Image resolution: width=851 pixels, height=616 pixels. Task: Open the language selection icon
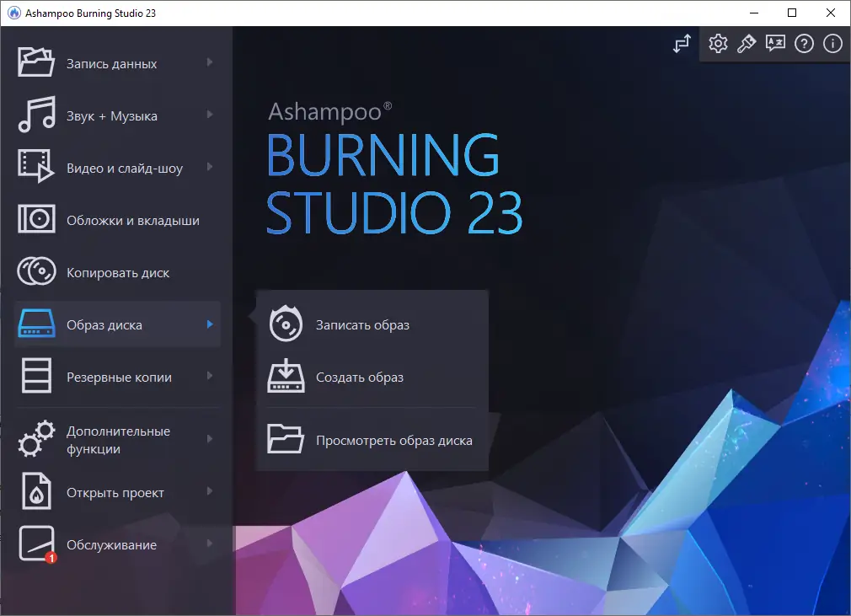775,43
